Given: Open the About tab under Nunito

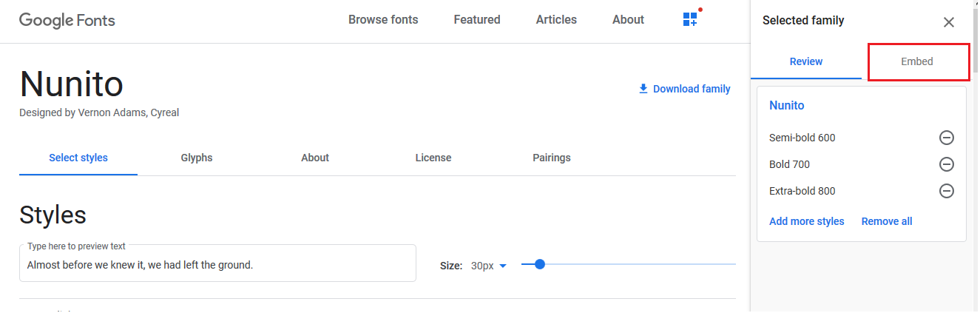Looking at the screenshot, I should [x=315, y=158].
